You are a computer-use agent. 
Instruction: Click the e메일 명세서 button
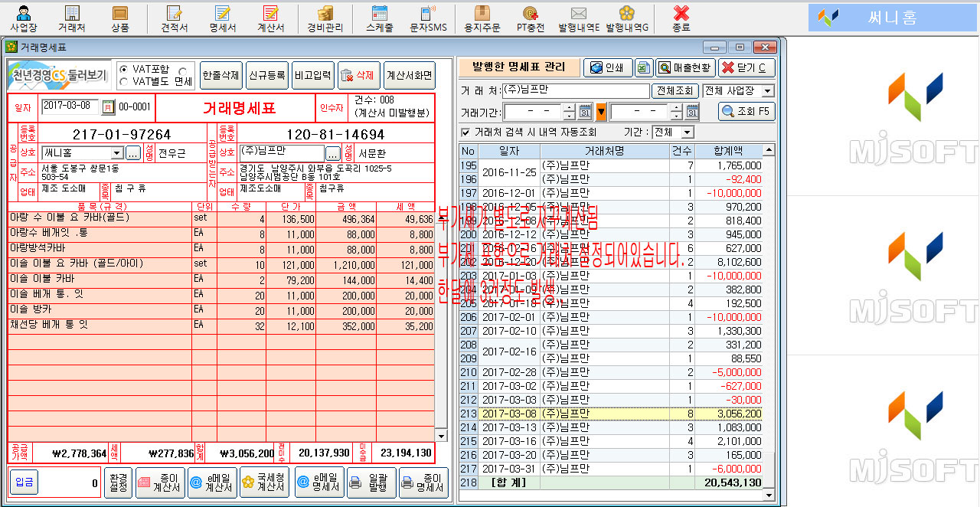[319, 482]
